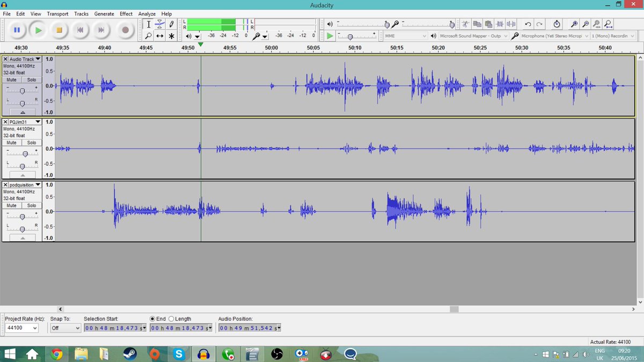Select the magnifier Zoom tool
Image resolution: width=644 pixels, height=362 pixels.
coord(149,36)
